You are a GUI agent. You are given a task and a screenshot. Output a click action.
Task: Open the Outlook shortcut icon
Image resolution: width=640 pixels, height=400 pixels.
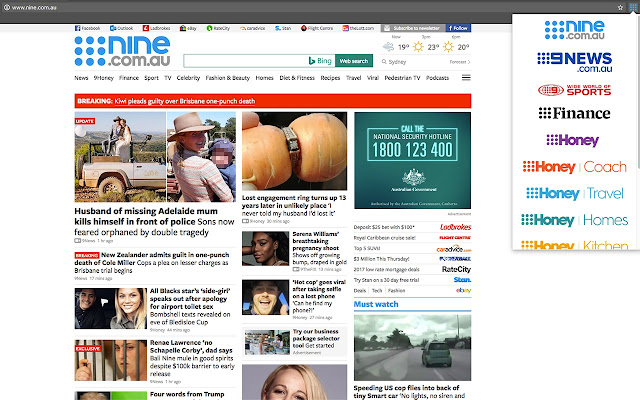pos(113,28)
